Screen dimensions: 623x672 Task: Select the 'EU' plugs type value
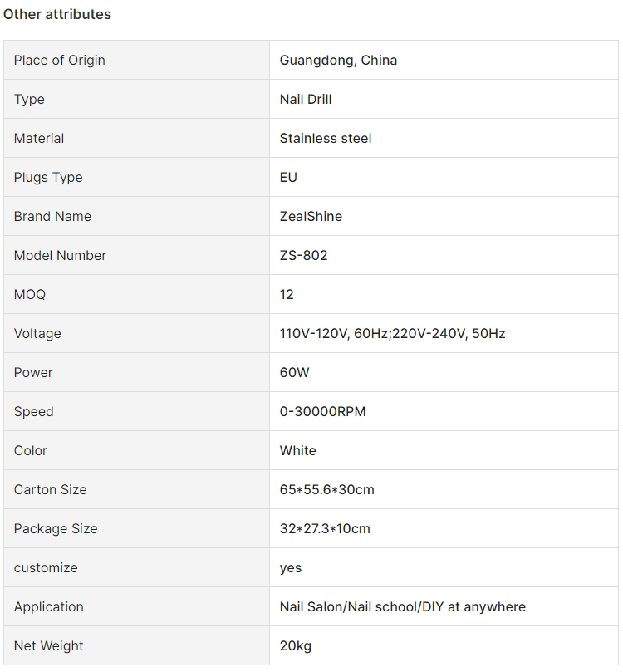(x=288, y=177)
